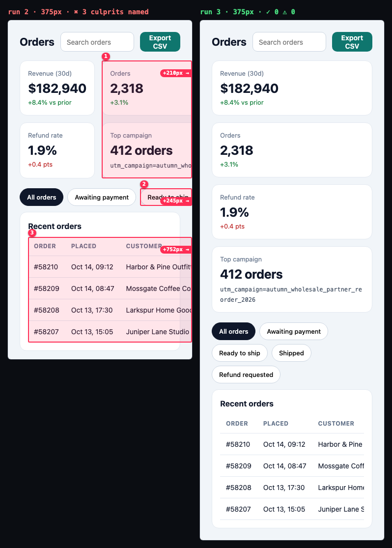Click 'Oct 14, 09:12' in run 3 table

tap(284, 444)
